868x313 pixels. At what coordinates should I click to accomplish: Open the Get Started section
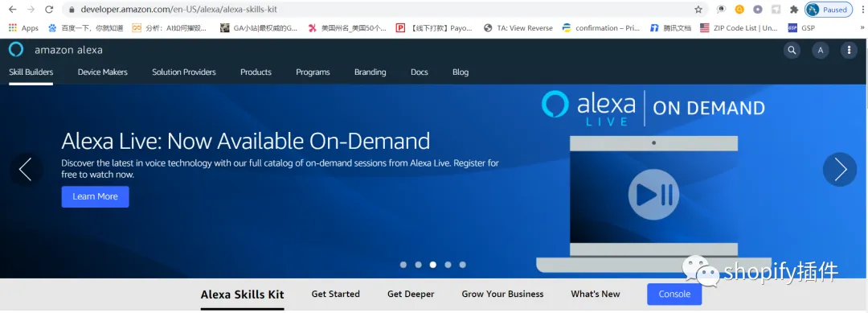(x=335, y=294)
